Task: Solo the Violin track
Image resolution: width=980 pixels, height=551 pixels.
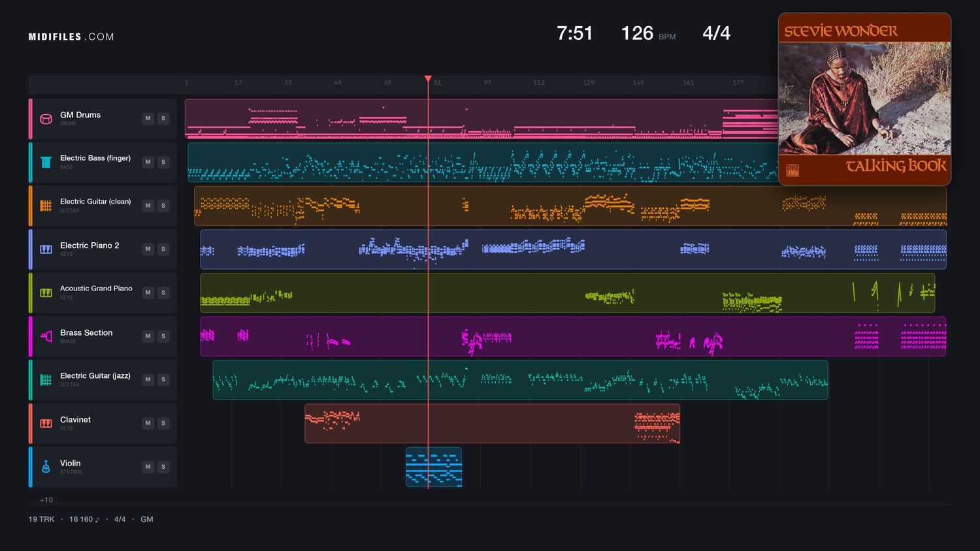Action: coord(163,467)
